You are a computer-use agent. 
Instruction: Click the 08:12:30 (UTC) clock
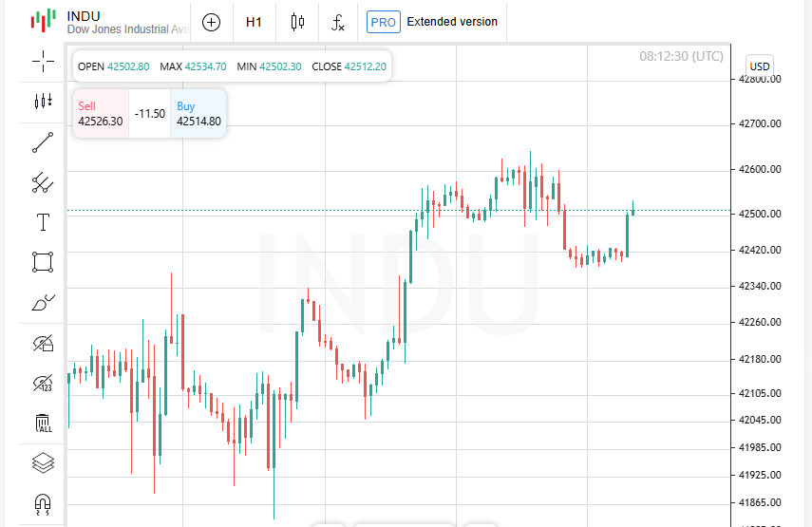tap(682, 56)
